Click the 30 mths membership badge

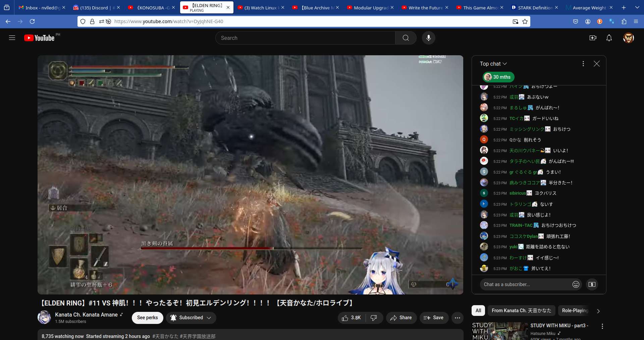pos(498,77)
